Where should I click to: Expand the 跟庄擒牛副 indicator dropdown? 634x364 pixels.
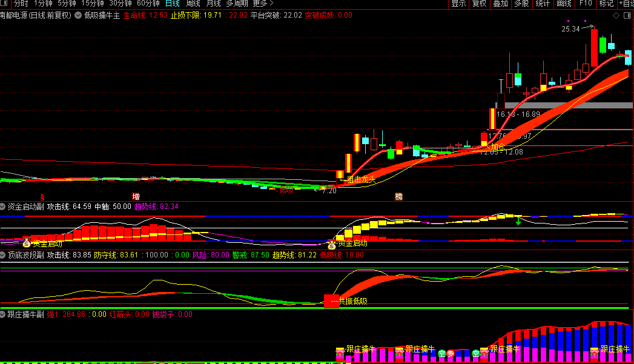click(2, 314)
